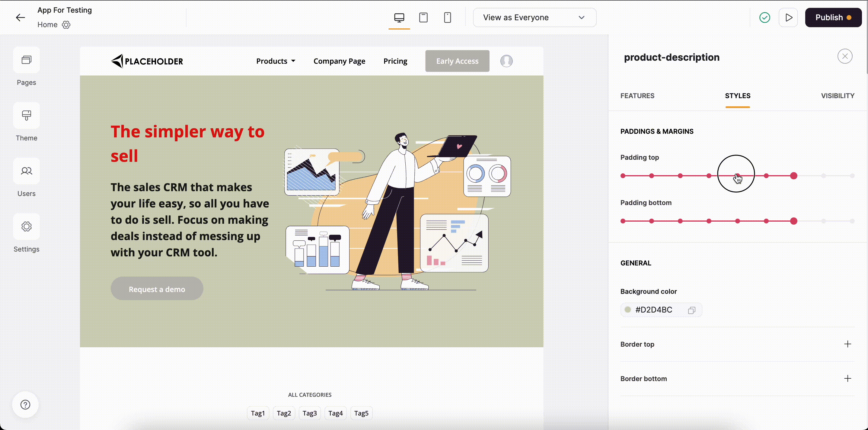
Task: Click the Publish button
Action: tap(833, 18)
